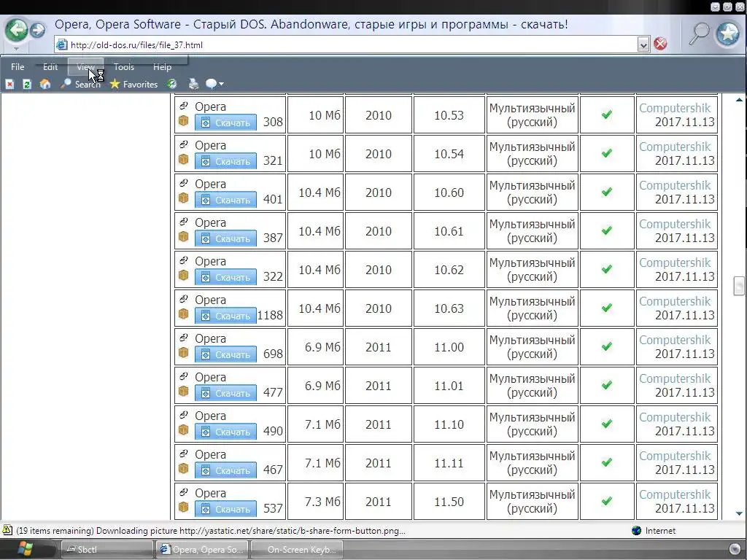The image size is (747, 560).
Task: Click the chain link icon in the 10.53 row
Action: pos(183,106)
